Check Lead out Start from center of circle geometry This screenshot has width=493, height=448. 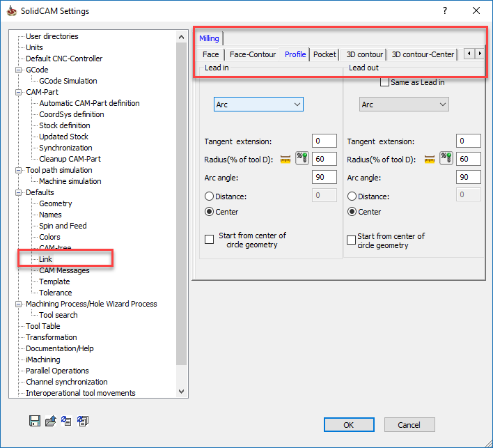click(351, 240)
